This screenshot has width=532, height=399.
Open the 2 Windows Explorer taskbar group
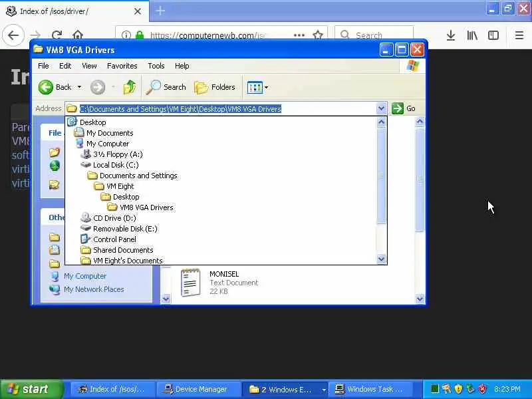(x=285, y=389)
